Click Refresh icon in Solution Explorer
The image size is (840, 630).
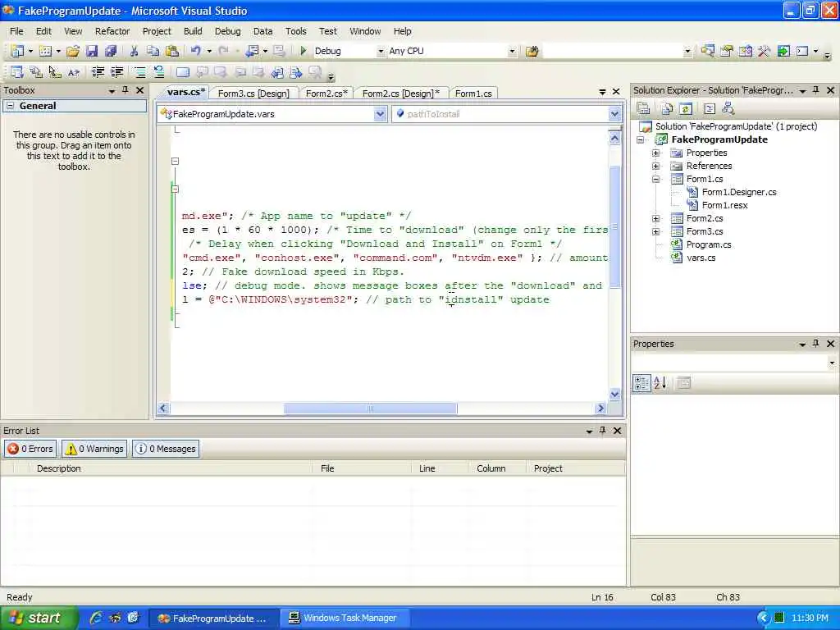click(686, 109)
